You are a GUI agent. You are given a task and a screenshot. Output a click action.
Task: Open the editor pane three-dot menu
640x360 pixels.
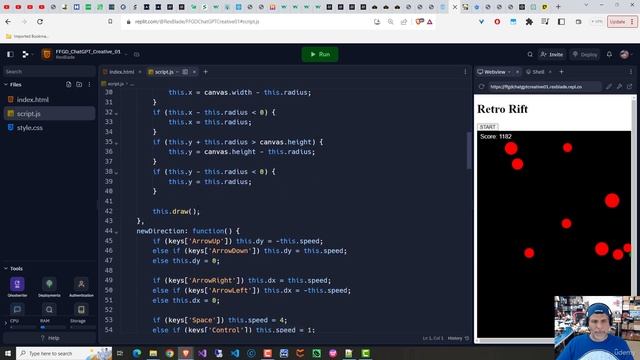[x=465, y=72]
